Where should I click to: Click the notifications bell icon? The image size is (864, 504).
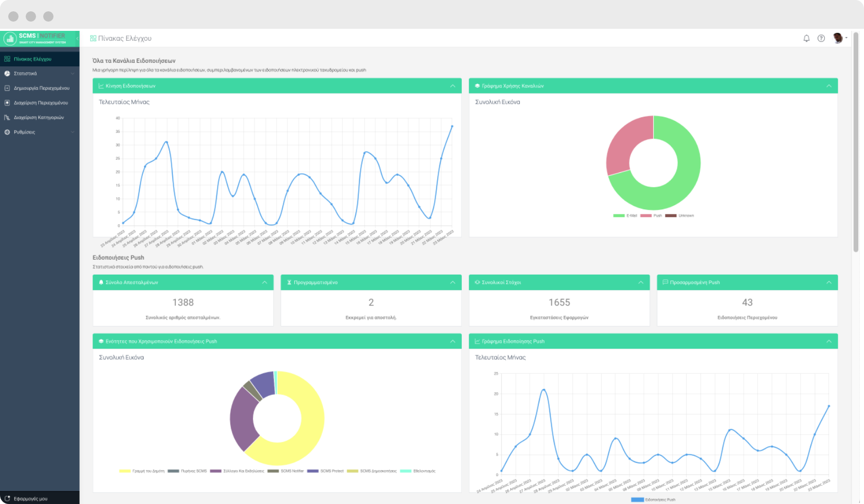[x=806, y=39]
